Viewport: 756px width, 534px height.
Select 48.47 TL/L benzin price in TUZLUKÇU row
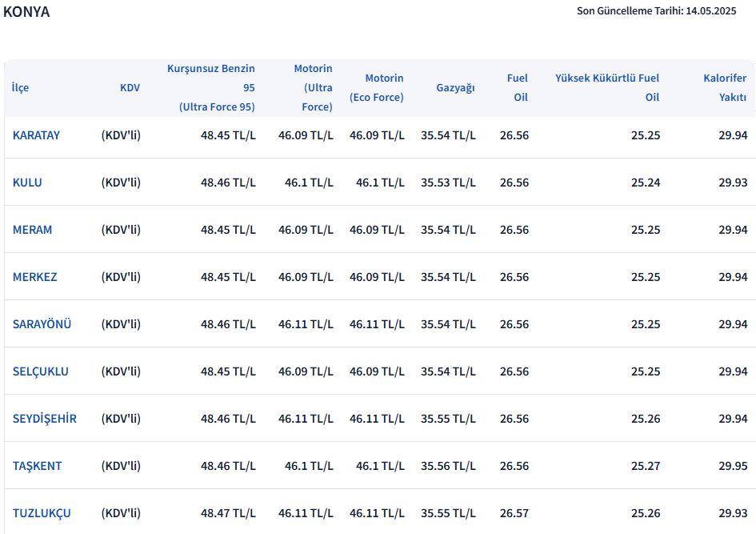(228, 514)
